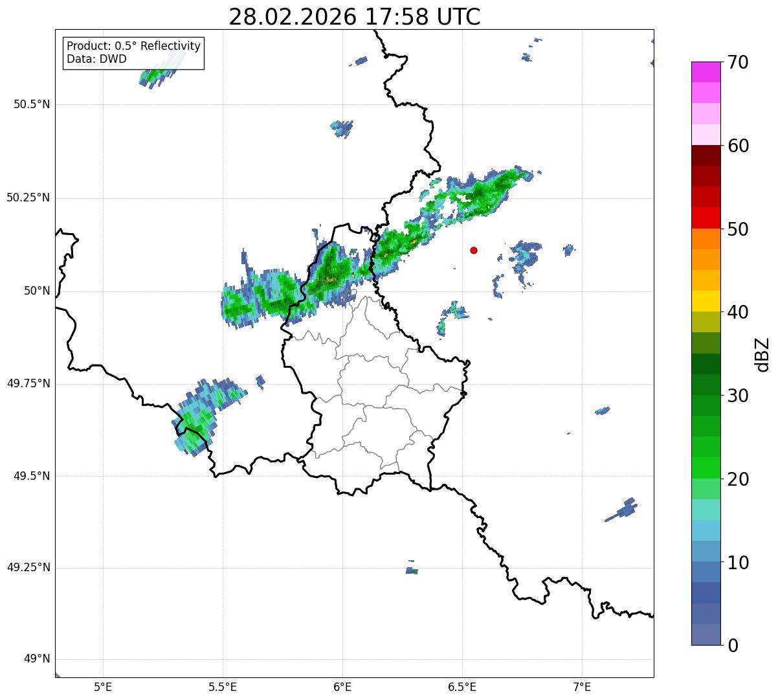The height and width of the screenshot is (700, 778).
Task: Click the 6°E longitude label
Action: [342, 686]
